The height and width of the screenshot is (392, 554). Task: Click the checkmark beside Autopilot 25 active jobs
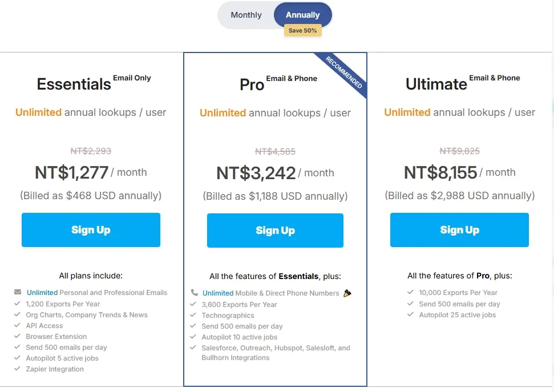410,315
